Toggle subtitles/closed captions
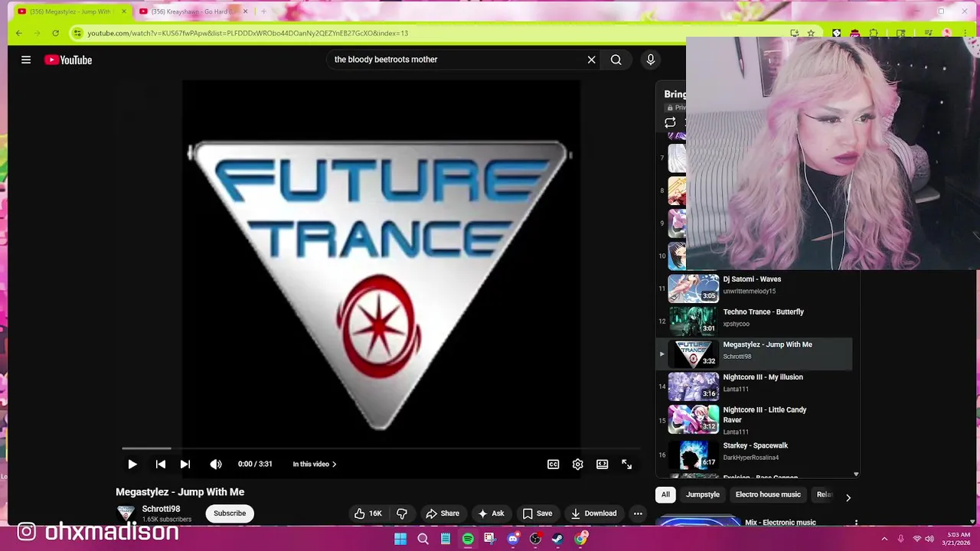Image resolution: width=980 pixels, height=551 pixels. [554, 464]
